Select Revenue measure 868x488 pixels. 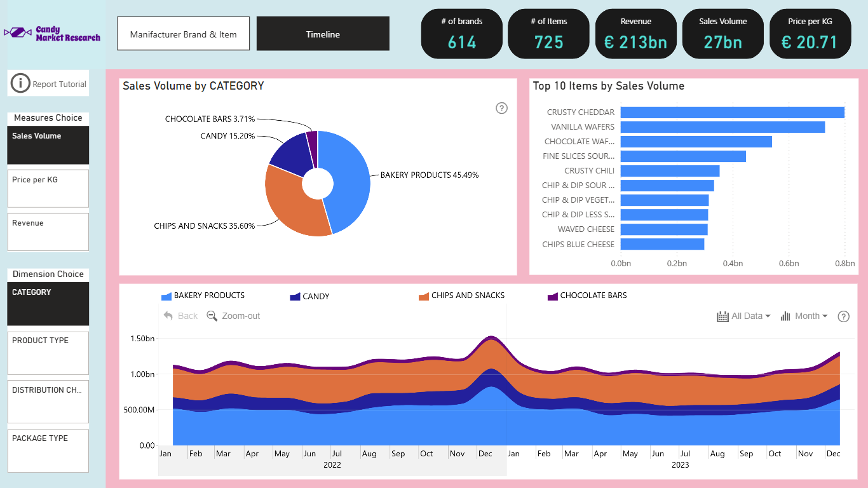click(48, 232)
